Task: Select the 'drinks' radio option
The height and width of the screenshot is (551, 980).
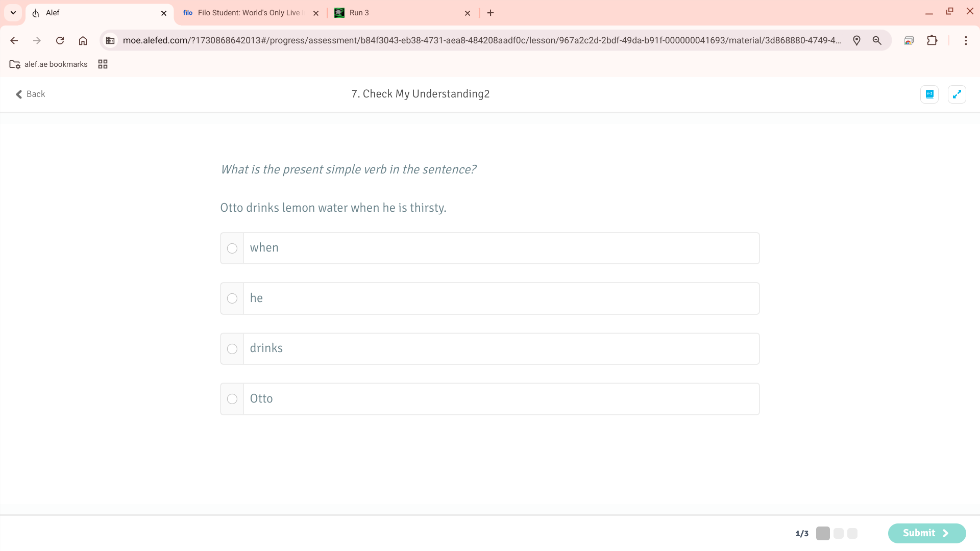Action: pos(232,349)
